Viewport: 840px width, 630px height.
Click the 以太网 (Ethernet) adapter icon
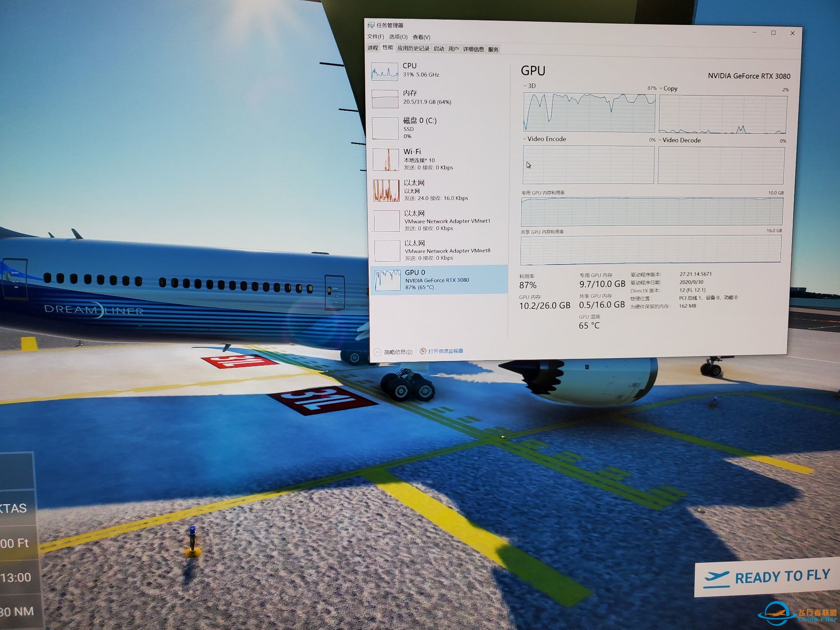pos(385,193)
